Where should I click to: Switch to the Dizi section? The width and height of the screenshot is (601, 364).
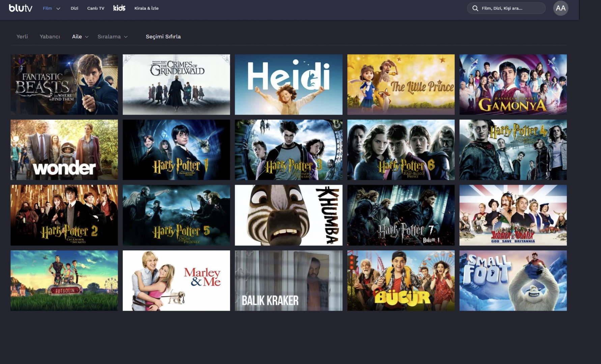pos(74,8)
